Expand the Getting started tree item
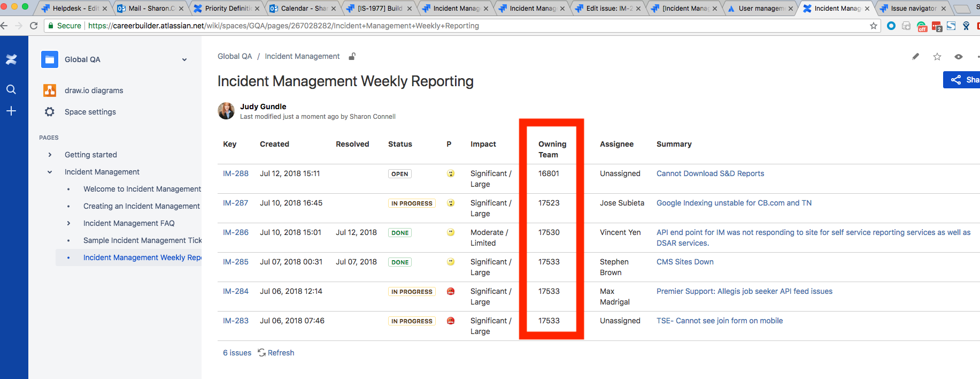The height and width of the screenshot is (379, 980). coord(50,155)
